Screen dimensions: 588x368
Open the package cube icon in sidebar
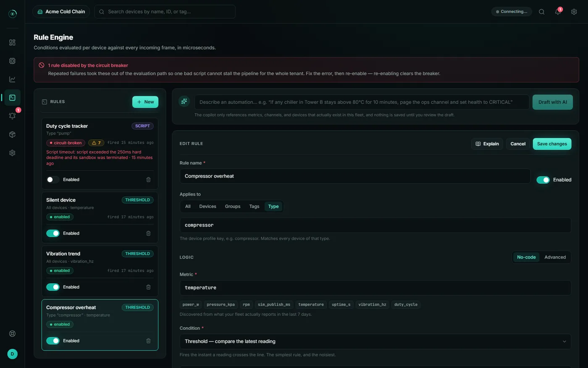(x=12, y=135)
